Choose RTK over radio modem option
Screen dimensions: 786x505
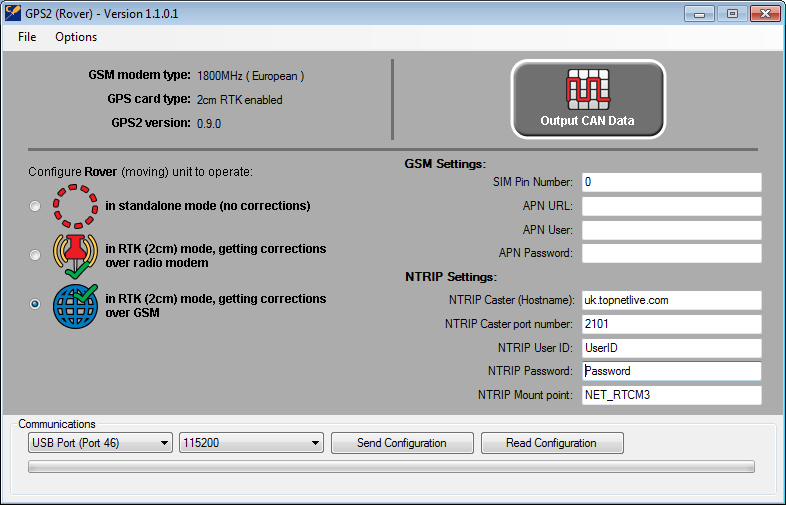tap(36, 255)
